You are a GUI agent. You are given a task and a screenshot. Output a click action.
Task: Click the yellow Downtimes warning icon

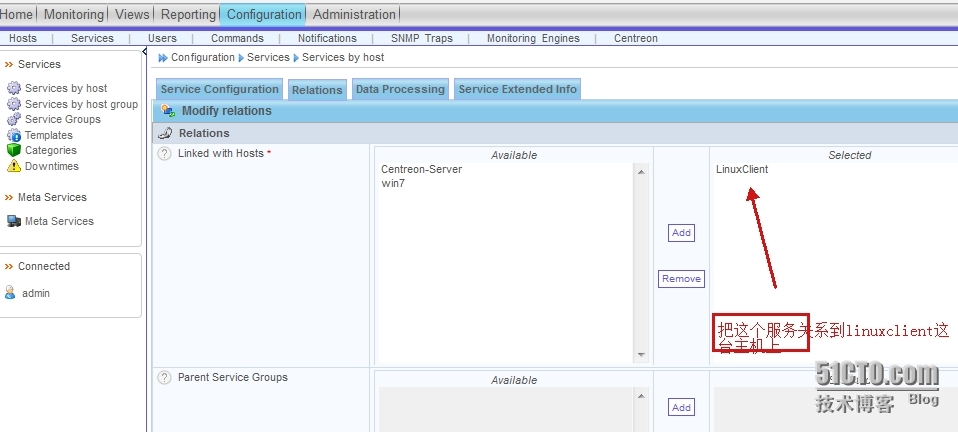[13, 166]
